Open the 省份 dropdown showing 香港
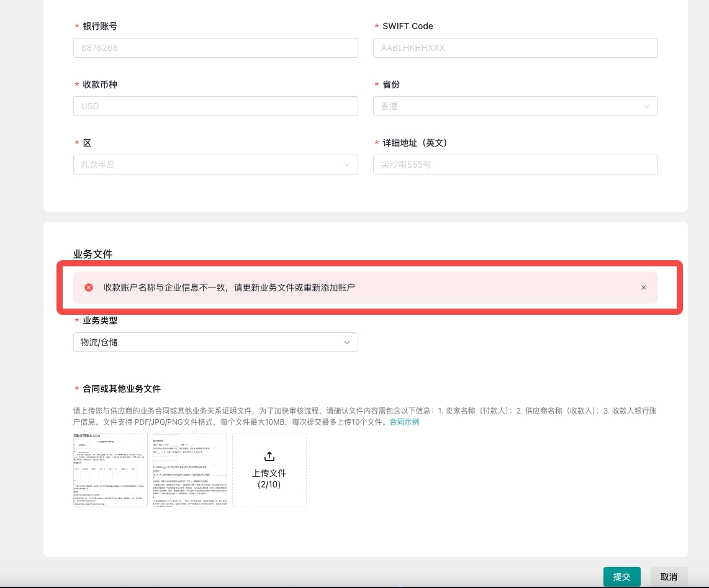The height and width of the screenshot is (588, 709). [x=515, y=106]
